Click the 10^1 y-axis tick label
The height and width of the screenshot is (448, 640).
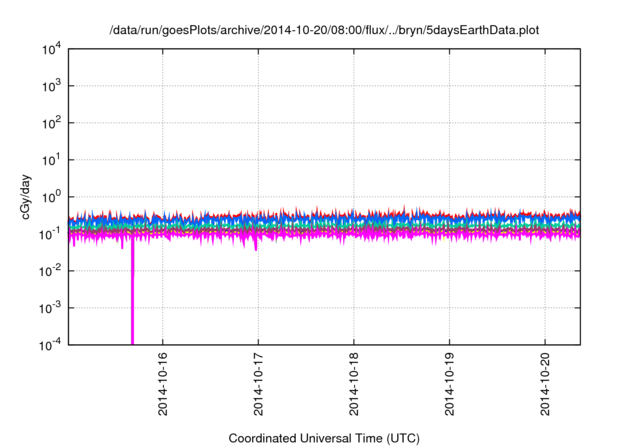coord(48,160)
